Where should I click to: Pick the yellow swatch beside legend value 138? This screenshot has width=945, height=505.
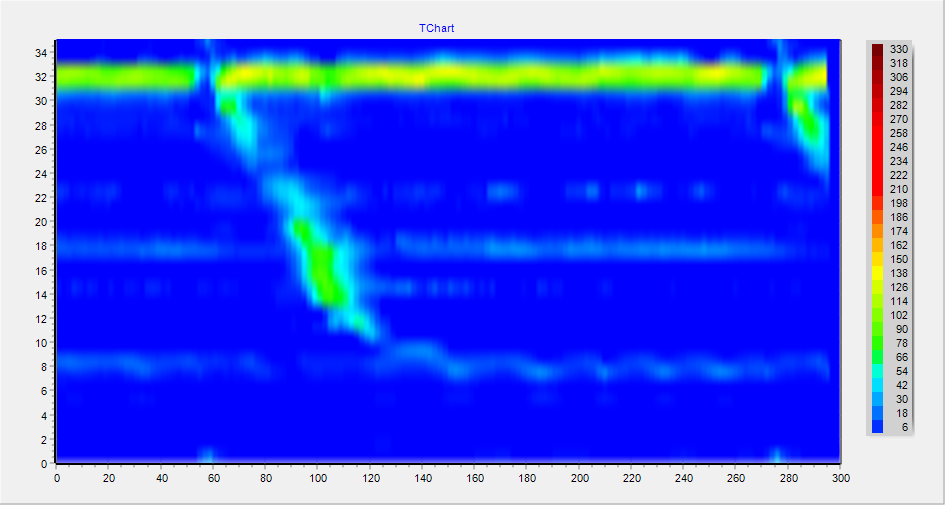[x=878, y=273]
